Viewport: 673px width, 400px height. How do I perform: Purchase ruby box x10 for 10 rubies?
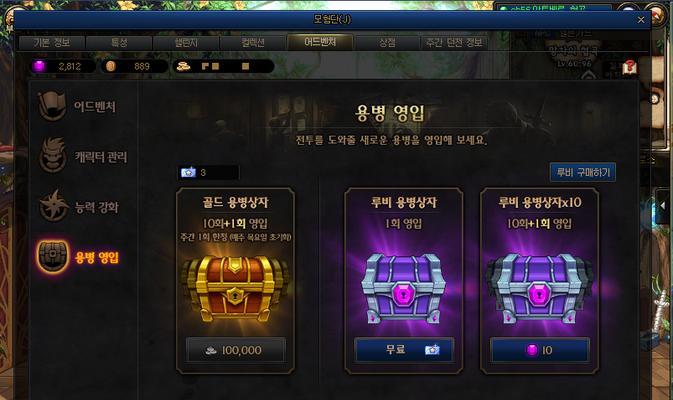coord(540,350)
